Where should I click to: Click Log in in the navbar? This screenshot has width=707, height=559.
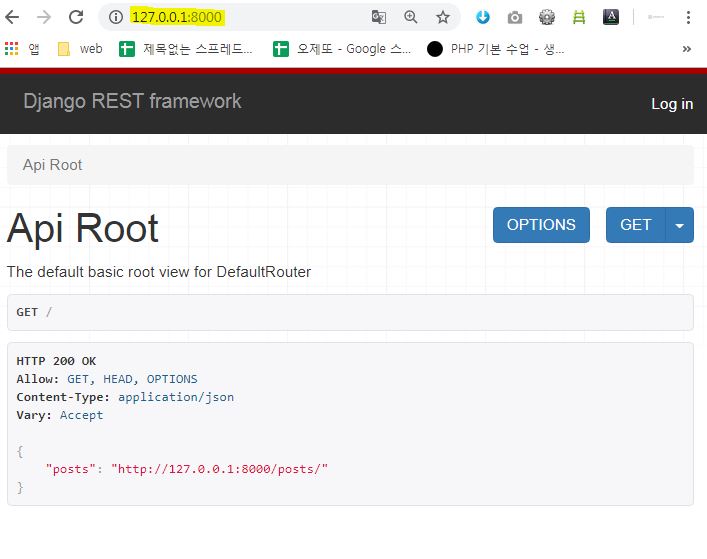[672, 104]
